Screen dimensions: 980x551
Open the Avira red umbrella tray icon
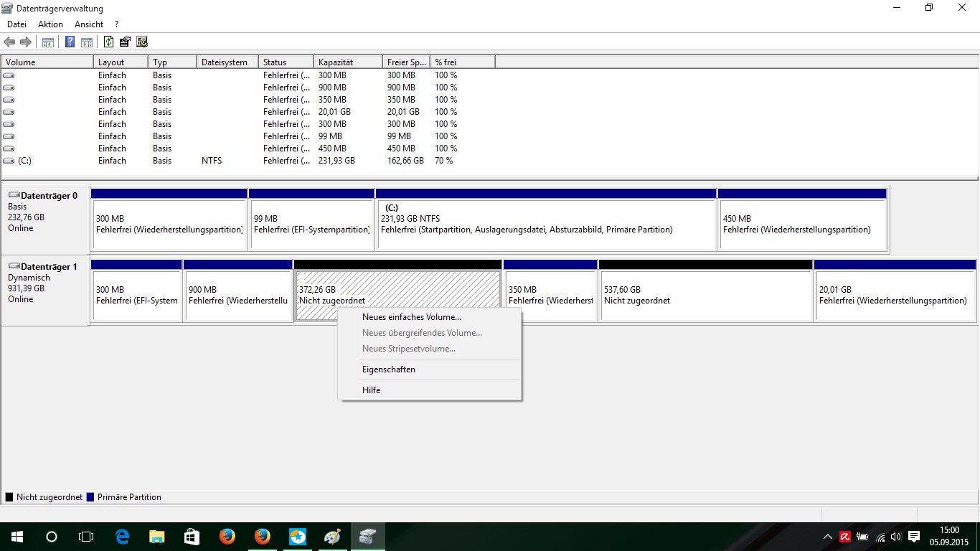846,537
